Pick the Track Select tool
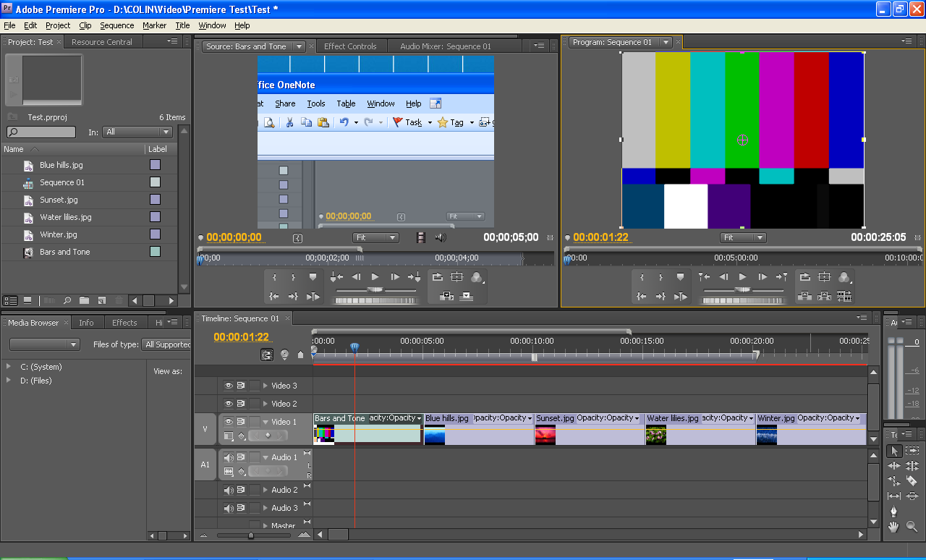The width and height of the screenshot is (926, 560). (x=912, y=451)
